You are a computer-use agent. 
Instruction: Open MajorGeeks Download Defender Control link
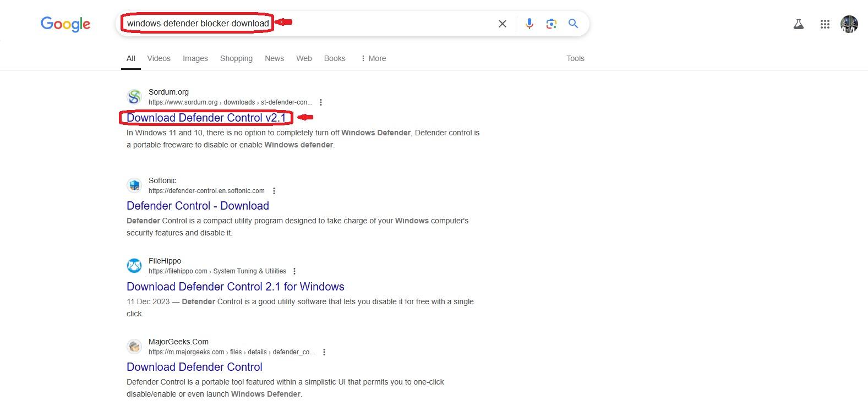(x=194, y=367)
